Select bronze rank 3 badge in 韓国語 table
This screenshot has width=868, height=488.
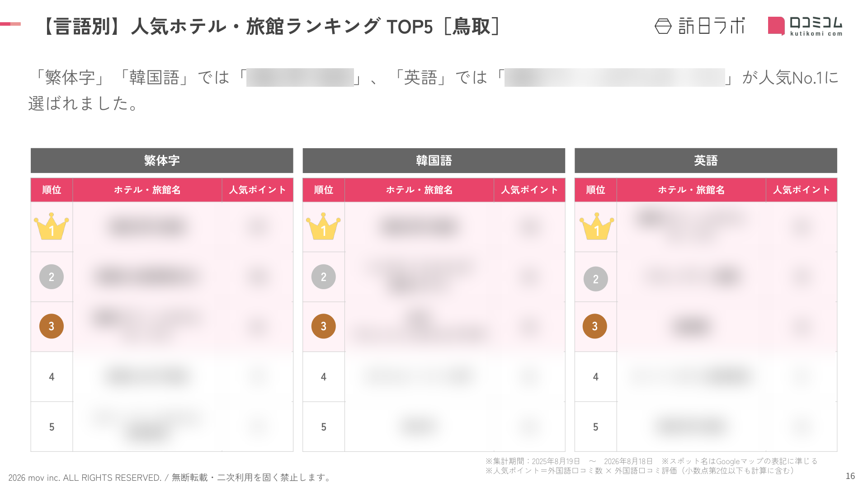tap(323, 326)
